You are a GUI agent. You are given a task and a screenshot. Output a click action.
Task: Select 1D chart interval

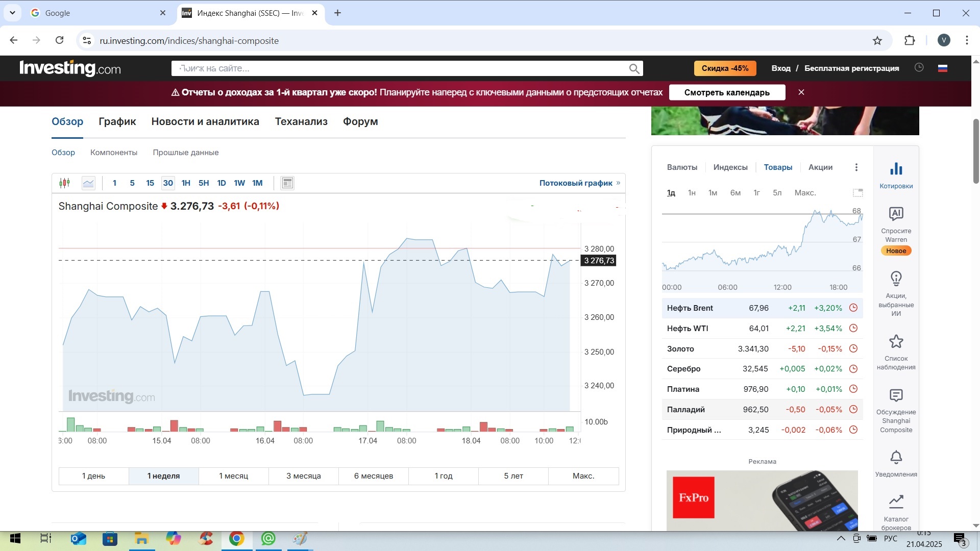click(x=222, y=183)
